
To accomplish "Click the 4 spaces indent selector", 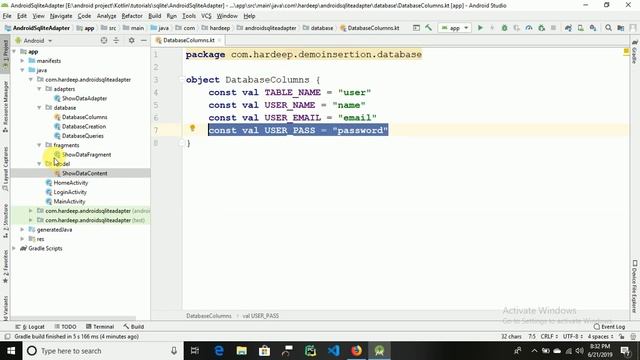I will (600, 337).
